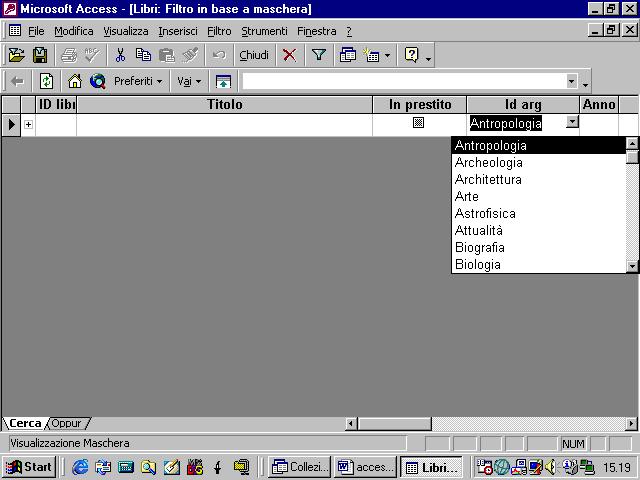This screenshot has width=640, height=480.
Task: Click the New Object toolbar icon
Action: click(371, 55)
